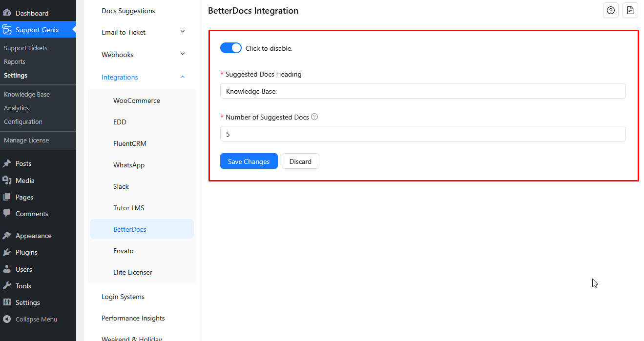Open the Webhooks menu item
Viewport: 644px width, 341px height.
click(x=118, y=55)
